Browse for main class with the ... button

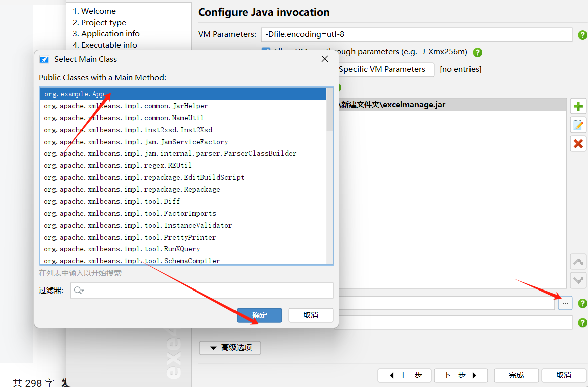point(565,303)
